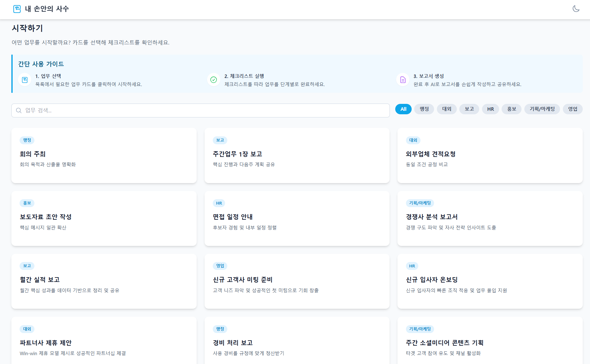Image resolution: width=590 pixels, height=364 pixels.
Task: Open the 주간업무 1장 보고 card
Action: point(297,156)
